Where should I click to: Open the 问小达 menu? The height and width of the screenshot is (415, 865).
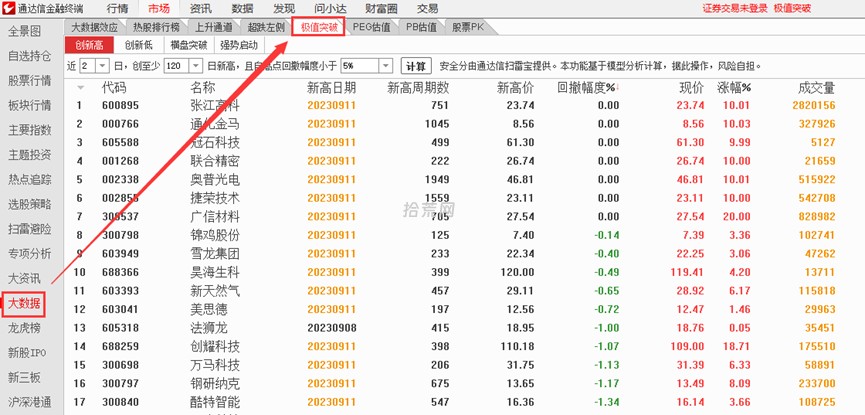click(x=330, y=8)
